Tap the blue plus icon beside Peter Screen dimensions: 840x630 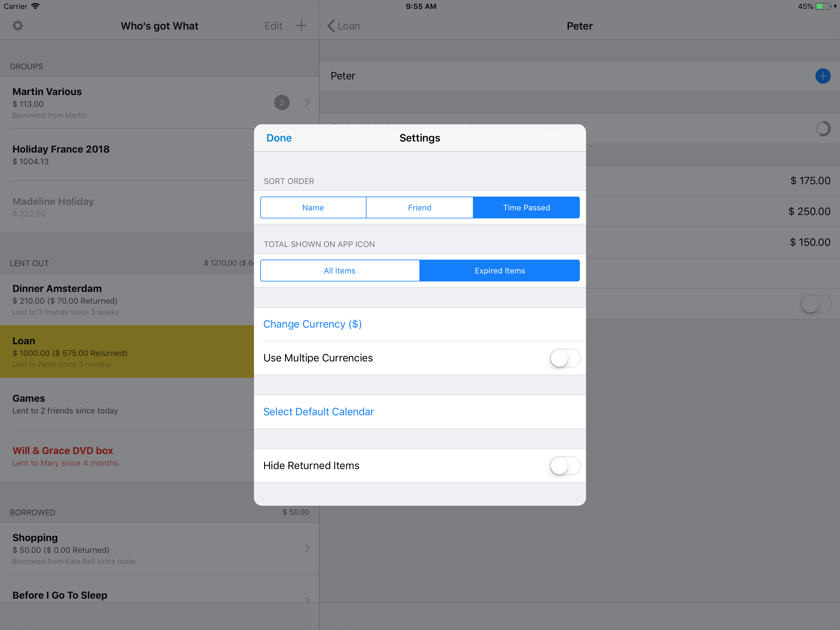[x=822, y=76]
